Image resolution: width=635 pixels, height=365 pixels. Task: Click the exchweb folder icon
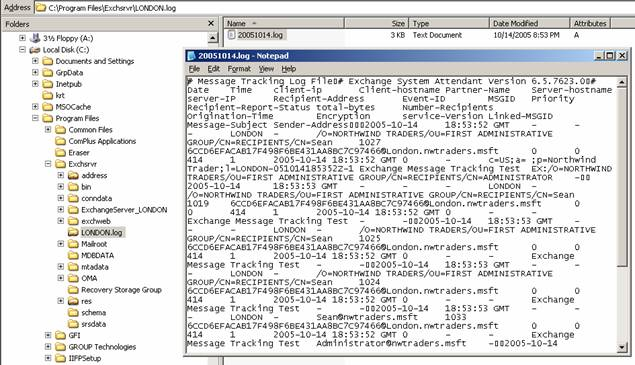pyautogui.click(x=73, y=221)
